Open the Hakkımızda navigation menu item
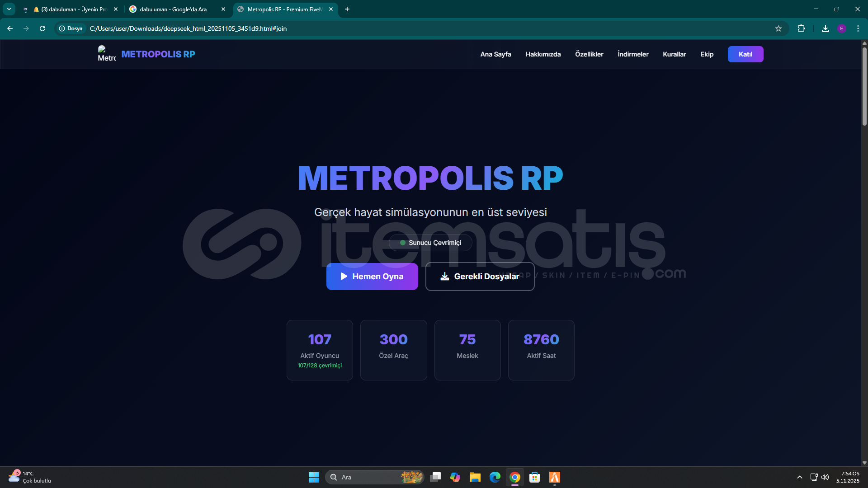 [x=543, y=54]
